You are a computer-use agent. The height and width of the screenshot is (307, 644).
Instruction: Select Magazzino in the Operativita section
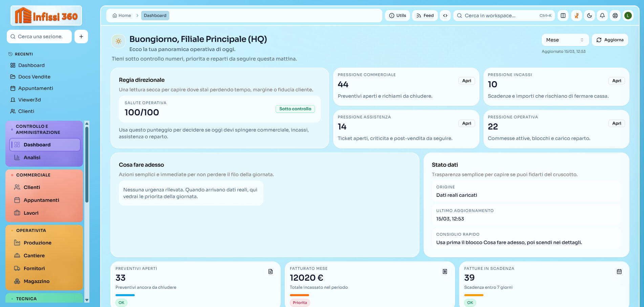[x=37, y=281]
